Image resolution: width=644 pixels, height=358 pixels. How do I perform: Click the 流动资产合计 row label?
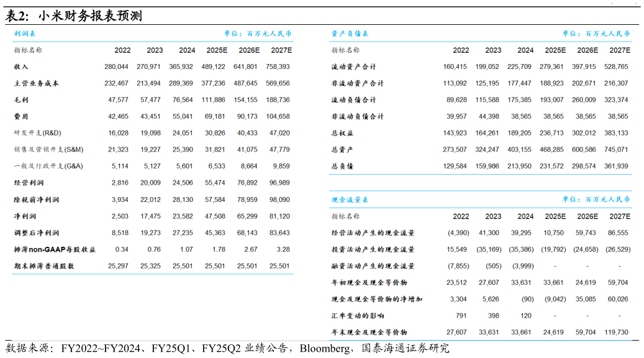point(353,67)
